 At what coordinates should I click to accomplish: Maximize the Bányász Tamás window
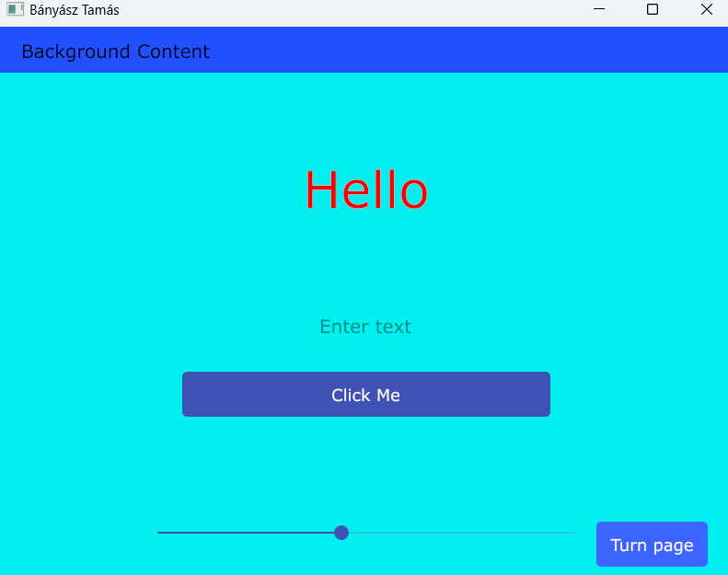(653, 9)
